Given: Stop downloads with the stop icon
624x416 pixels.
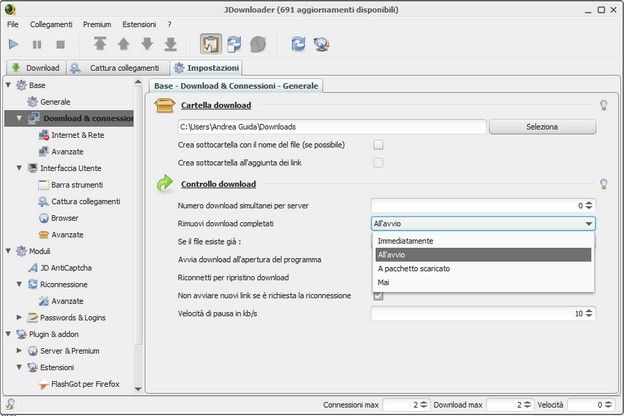Looking at the screenshot, I should 60,44.
